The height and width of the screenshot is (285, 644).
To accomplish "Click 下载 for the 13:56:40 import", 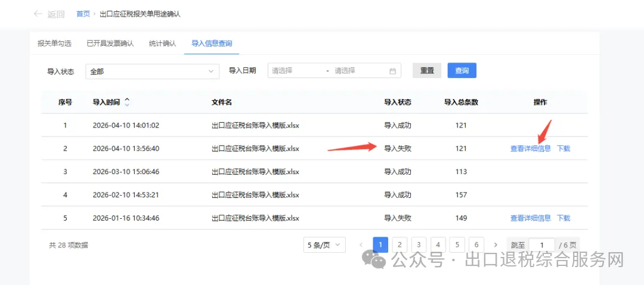I will pos(563,148).
